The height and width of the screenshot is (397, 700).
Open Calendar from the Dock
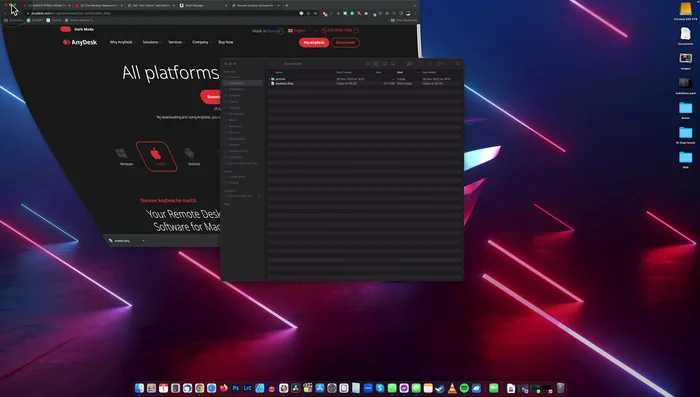coord(163,388)
